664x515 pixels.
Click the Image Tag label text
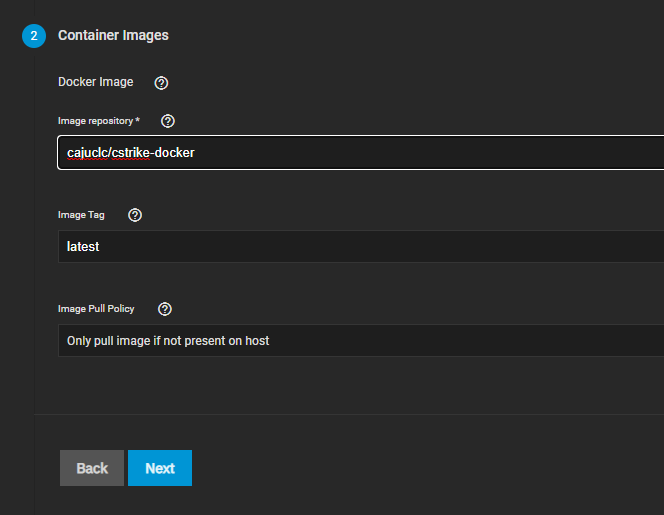pos(81,215)
